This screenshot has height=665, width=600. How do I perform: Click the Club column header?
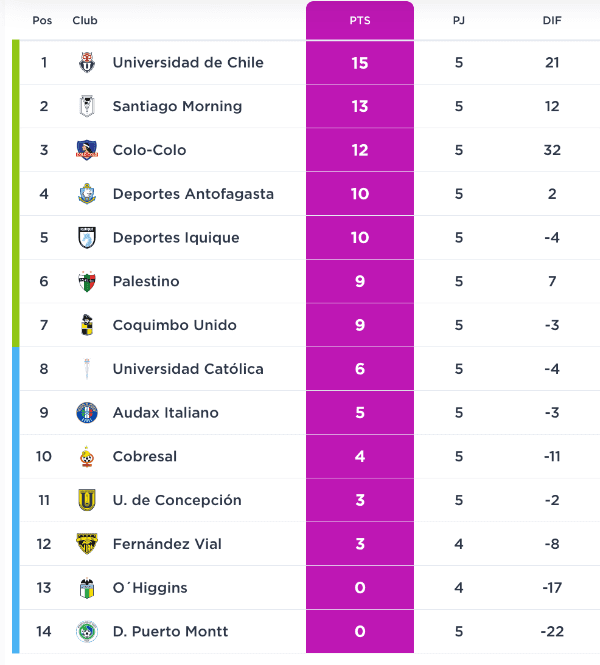85,20
